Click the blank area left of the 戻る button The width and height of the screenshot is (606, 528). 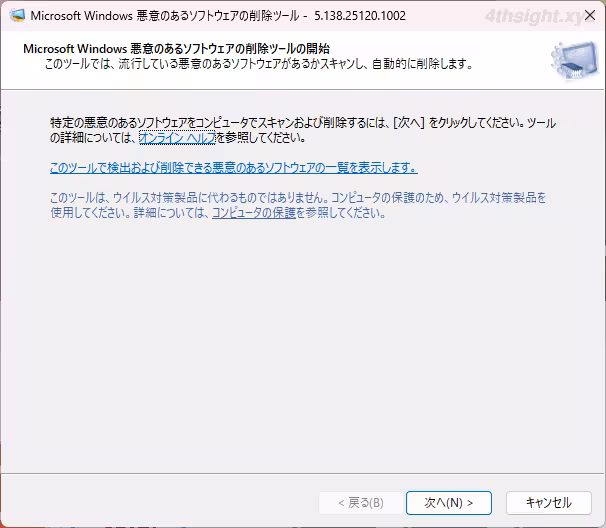click(x=160, y=502)
